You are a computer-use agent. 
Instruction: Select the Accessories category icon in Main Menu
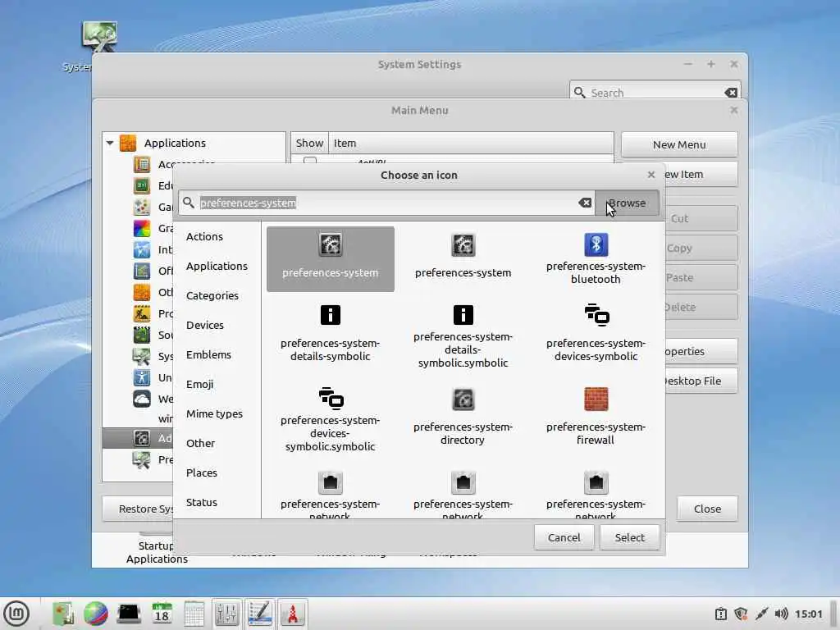[141, 164]
